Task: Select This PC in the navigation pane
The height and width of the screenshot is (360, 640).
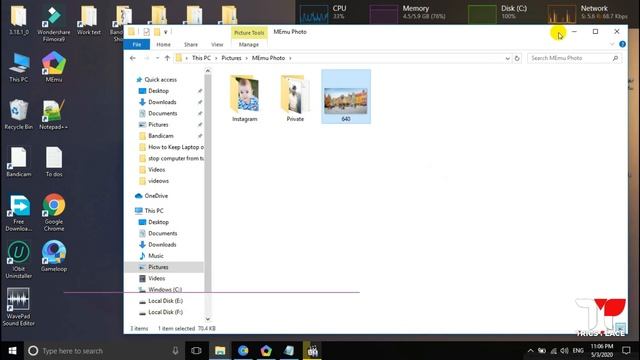Action: (x=154, y=211)
